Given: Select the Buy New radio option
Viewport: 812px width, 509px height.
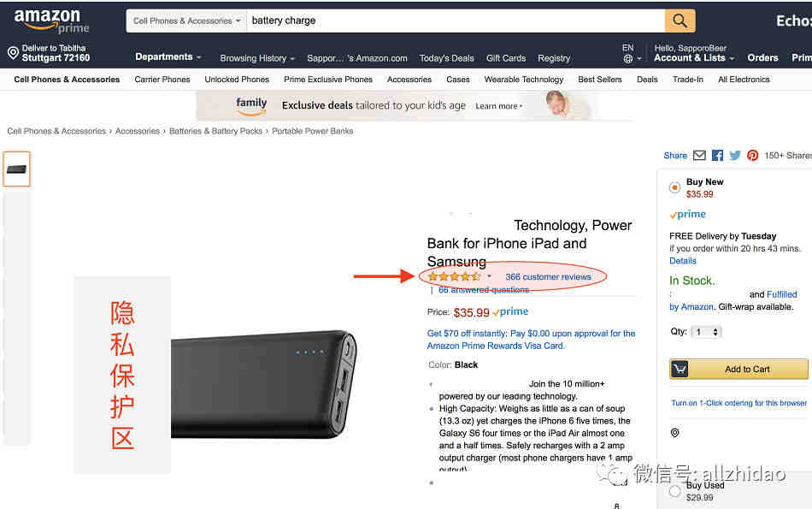Looking at the screenshot, I should (674, 187).
